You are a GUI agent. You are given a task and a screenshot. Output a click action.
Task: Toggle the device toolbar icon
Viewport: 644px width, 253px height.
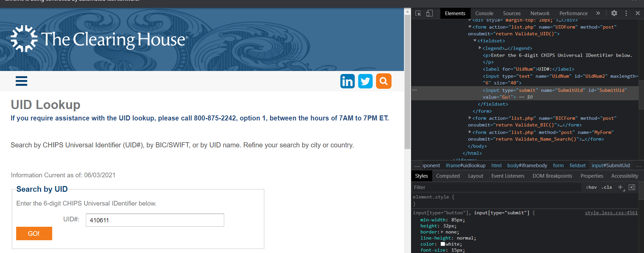coord(429,13)
